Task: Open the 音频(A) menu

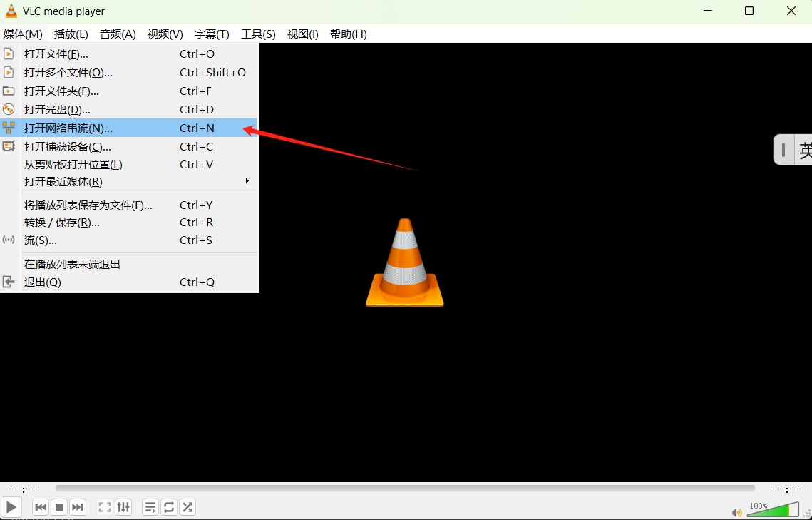Action: pos(118,34)
